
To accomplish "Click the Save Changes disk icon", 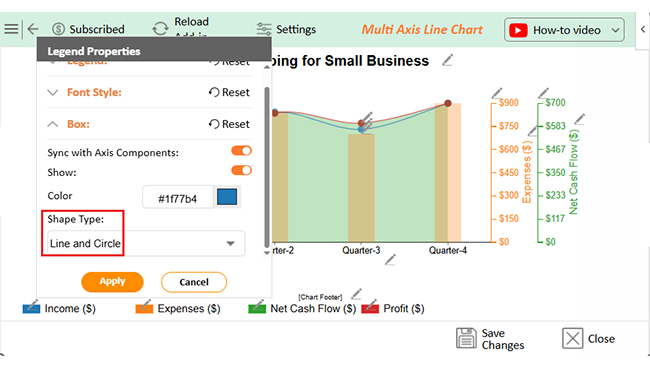I will 466,339.
